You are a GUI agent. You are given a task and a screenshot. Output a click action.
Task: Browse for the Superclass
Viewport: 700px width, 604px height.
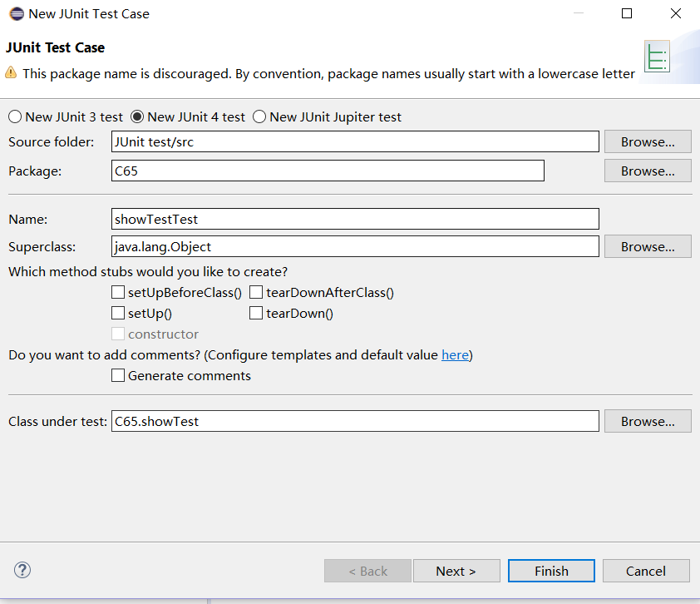point(648,247)
